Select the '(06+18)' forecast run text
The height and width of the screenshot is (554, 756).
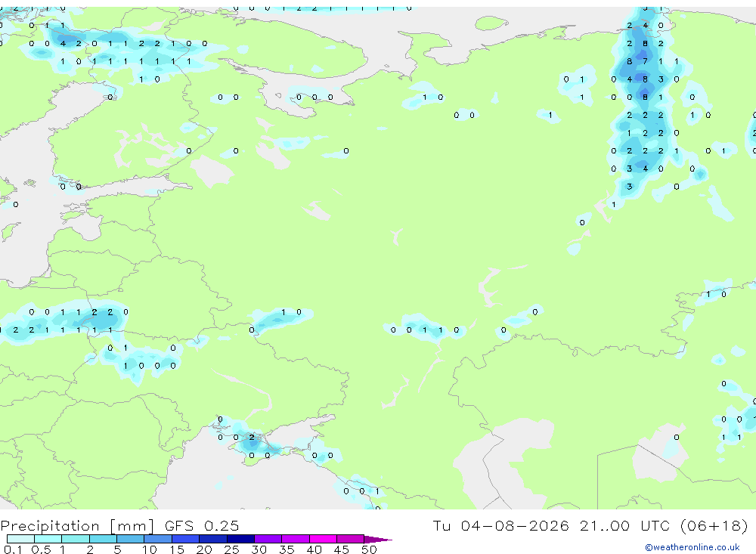coord(714,525)
